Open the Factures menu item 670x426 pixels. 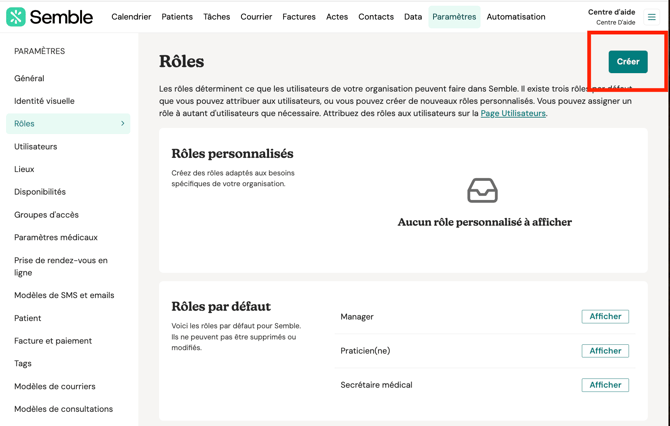[x=298, y=17]
